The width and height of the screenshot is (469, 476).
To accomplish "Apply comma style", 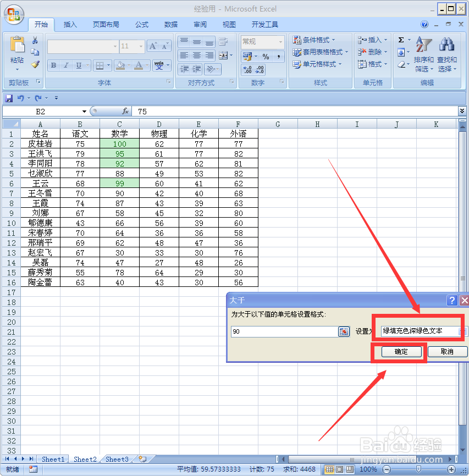I will point(278,57).
